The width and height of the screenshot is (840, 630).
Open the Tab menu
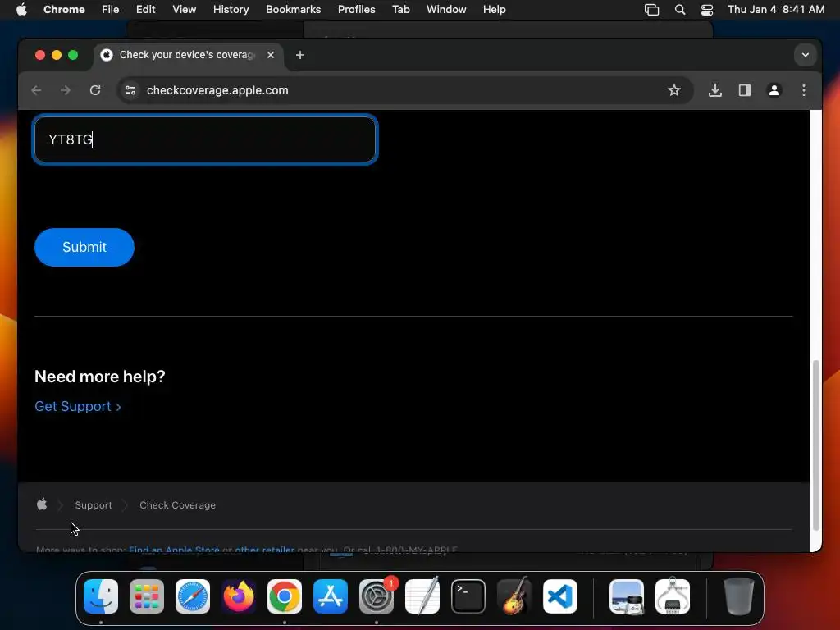pyautogui.click(x=400, y=10)
